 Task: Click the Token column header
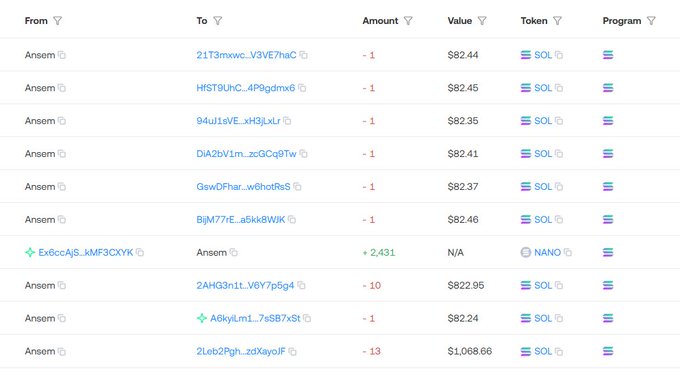pyautogui.click(x=534, y=21)
